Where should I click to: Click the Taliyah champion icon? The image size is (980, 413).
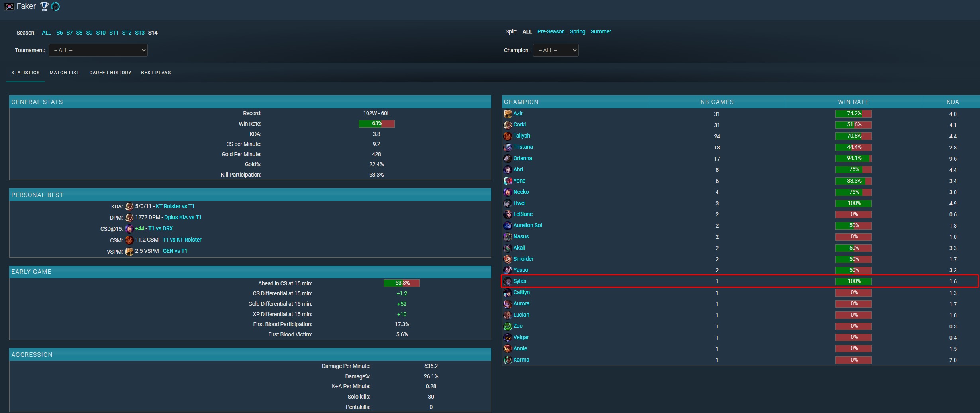(x=508, y=136)
